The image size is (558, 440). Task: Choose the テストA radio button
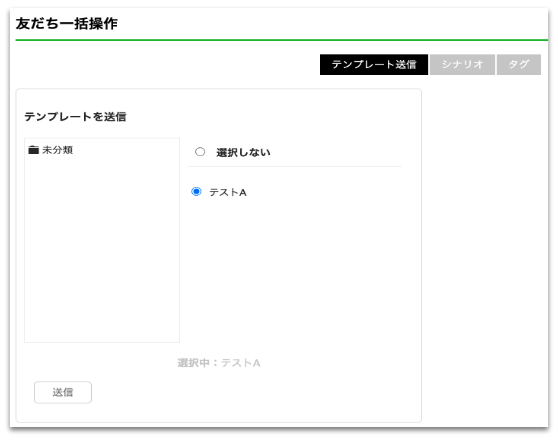click(x=196, y=192)
